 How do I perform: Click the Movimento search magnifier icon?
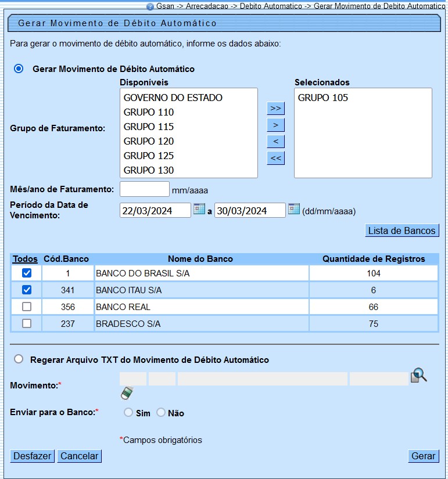(418, 376)
